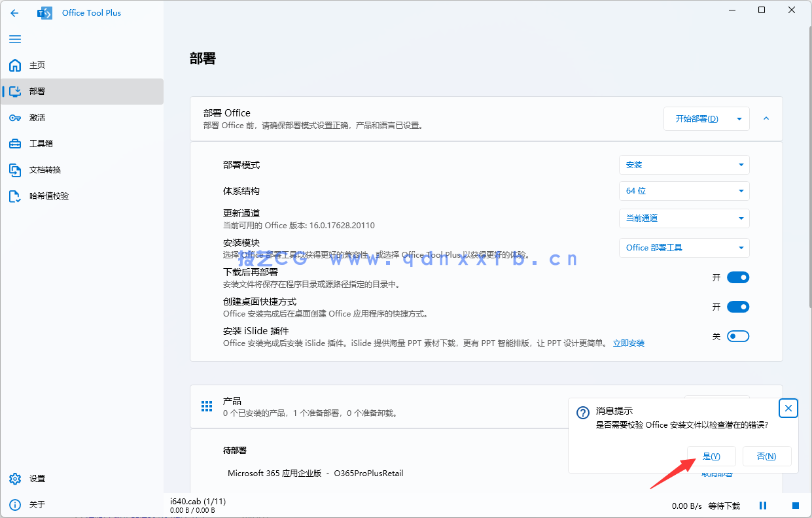Turn off 下载后再部署 switch

click(737, 277)
